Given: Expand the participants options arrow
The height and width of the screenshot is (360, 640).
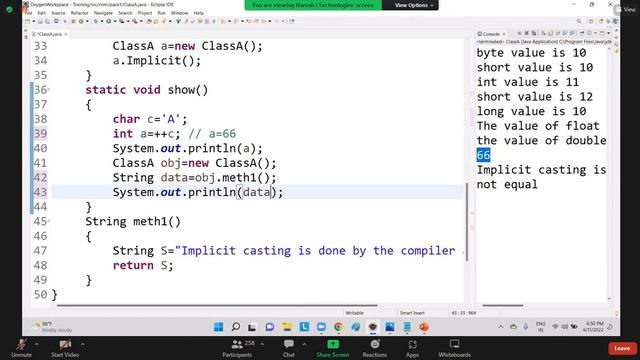Looking at the screenshot, I should (262, 344).
